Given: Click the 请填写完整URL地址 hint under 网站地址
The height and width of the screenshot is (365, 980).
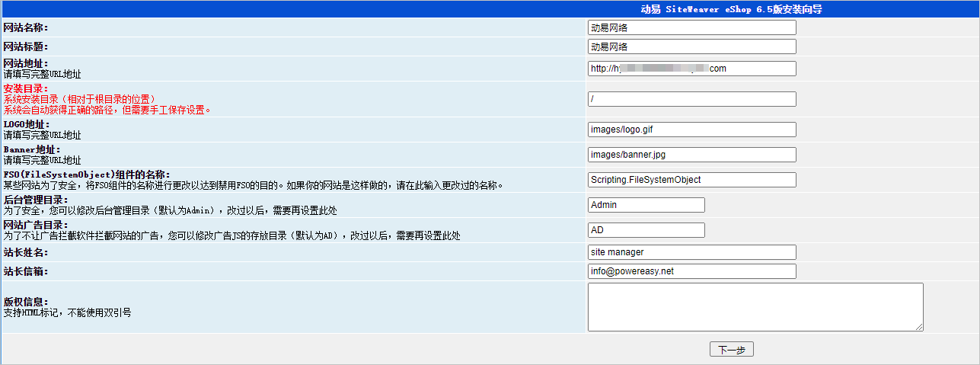Looking at the screenshot, I should point(43,74).
